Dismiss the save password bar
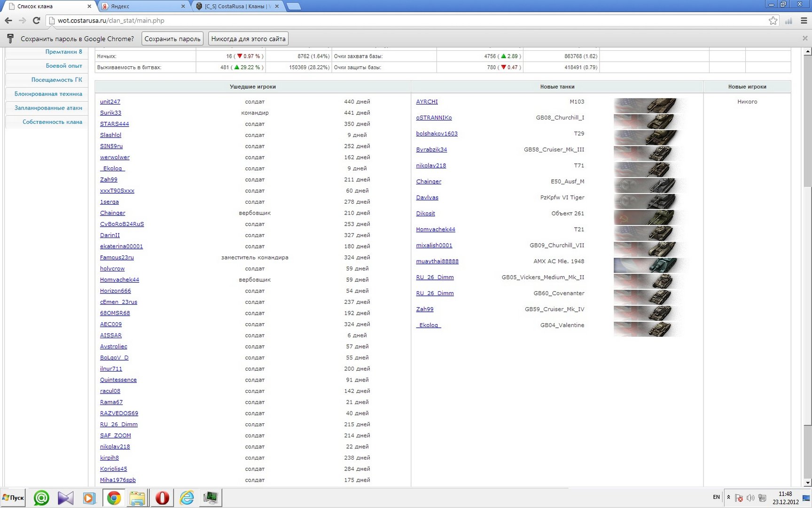The image size is (812, 508). click(x=805, y=38)
